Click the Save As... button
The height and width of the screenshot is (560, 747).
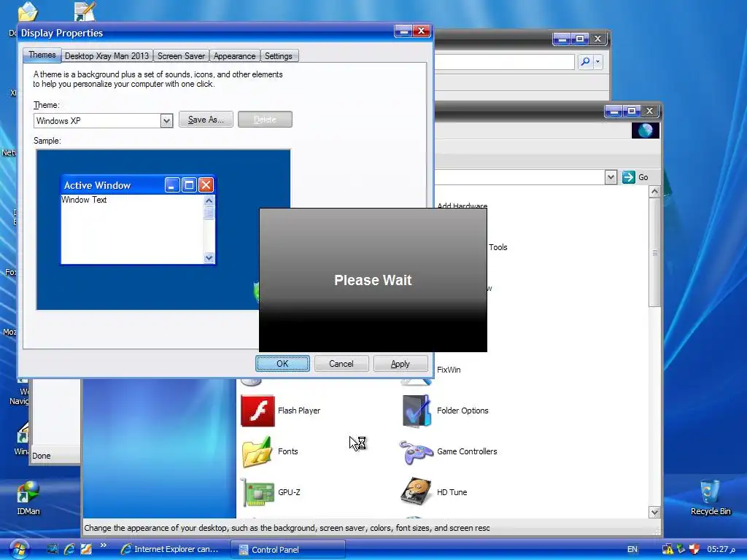pyautogui.click(x=206, y=120)
